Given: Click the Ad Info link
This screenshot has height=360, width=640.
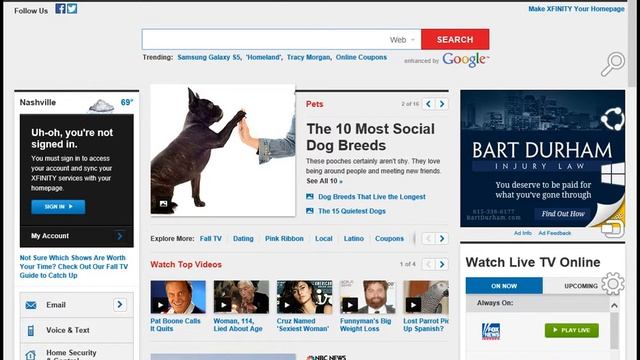Looking at the screenshot, I should coord(522,233).
